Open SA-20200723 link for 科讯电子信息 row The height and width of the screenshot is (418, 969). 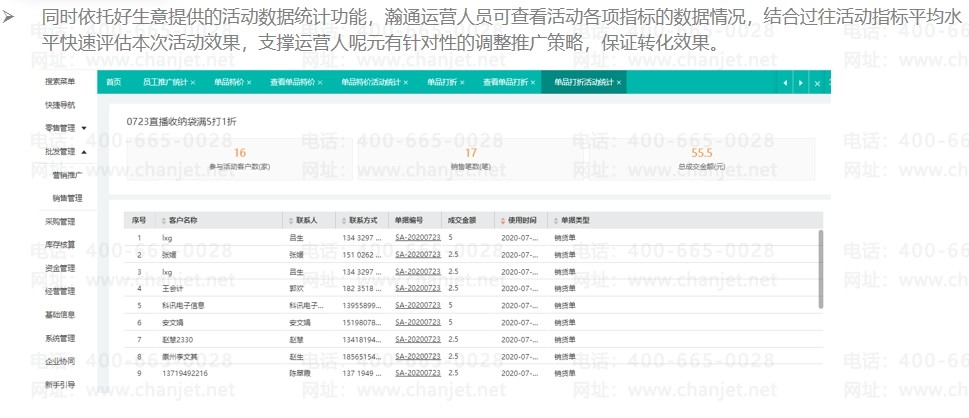pos(418,305)
